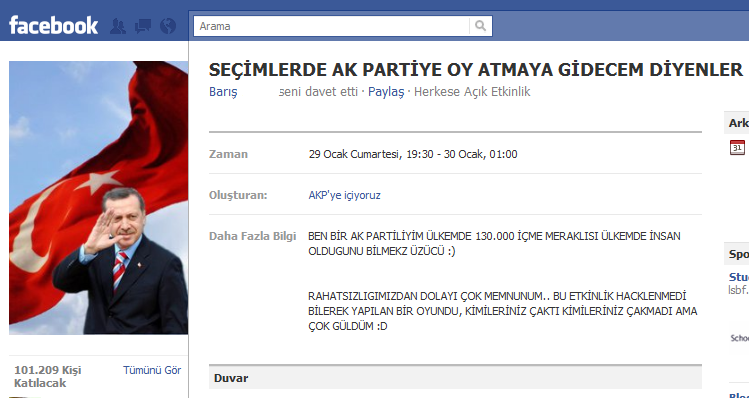Image resolution: width=749 pixels, height=398 pixels.
Task: Select the Duvar wall section header
Action: click(455, 378)
